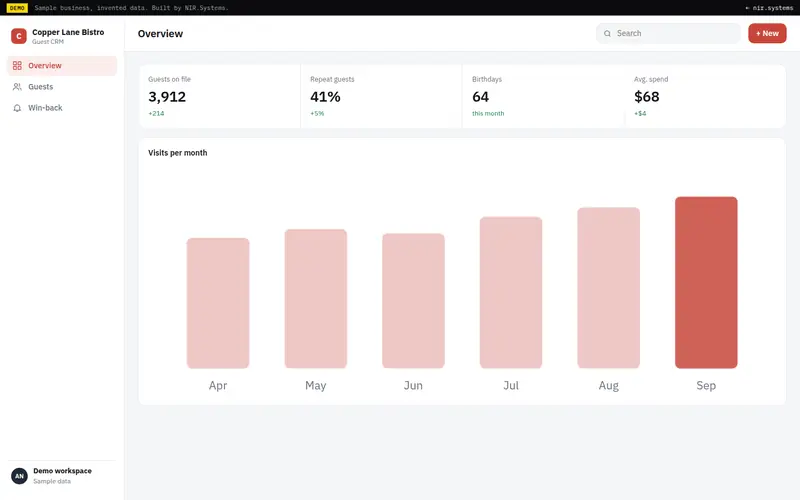Select the Aug bar in chart
Viewport: 800px width, 500px height.
pos(609,288)
